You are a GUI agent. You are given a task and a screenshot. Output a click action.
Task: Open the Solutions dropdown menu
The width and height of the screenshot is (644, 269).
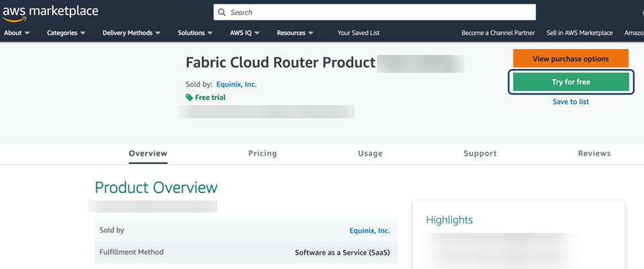coord(195,33)
